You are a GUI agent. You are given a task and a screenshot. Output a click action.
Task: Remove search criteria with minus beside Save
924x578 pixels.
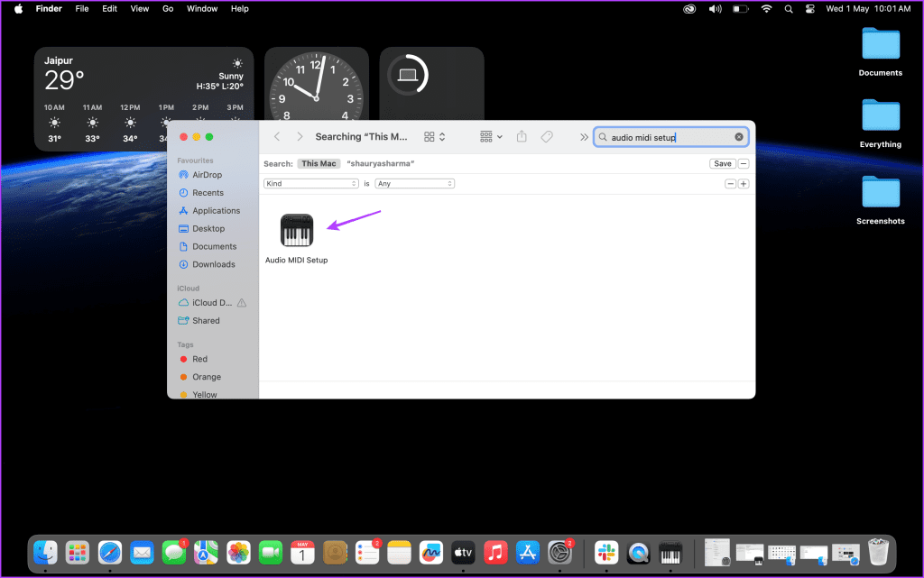pyautogui.click(x=744, y=163)
